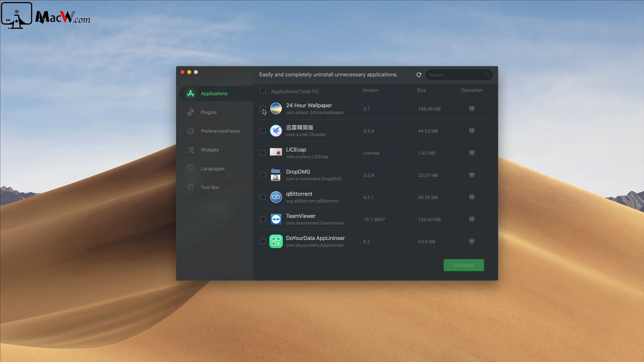Click the DropDMG app icon
Screen dimensions: 644x362
tap(276, 175)
